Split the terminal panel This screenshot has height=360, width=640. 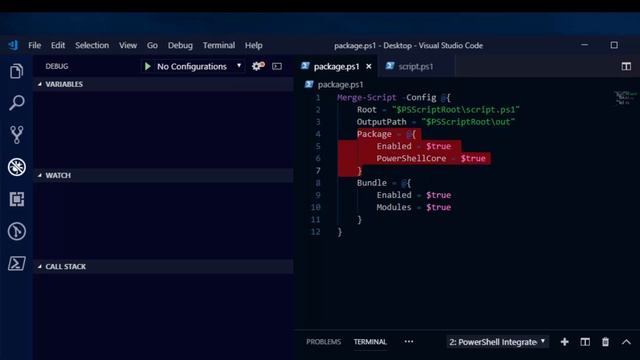(x=585, y=342)
